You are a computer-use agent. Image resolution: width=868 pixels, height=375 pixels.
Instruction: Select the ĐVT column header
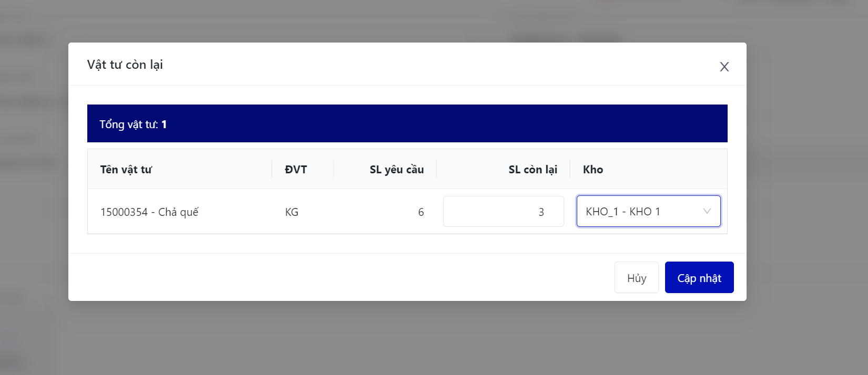(x=296, y=170)
